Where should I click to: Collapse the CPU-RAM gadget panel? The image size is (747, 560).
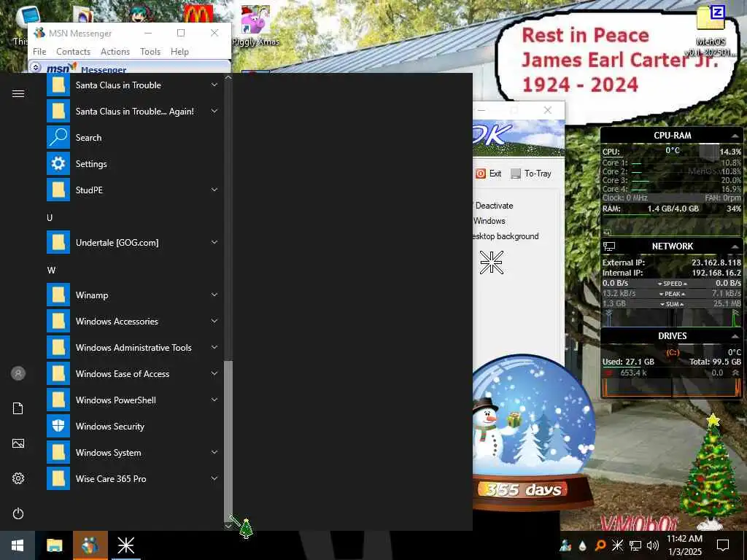point(735,136)
